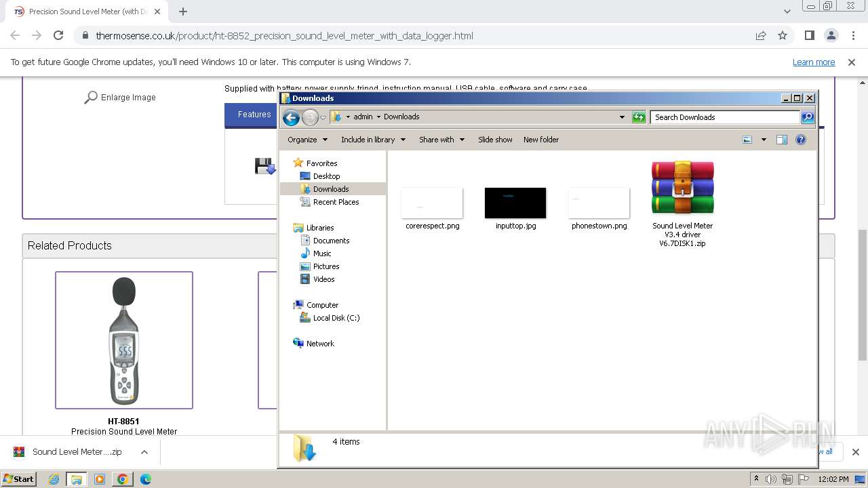Select Libraries in navigation pane
868x488 pixels.
319,228
